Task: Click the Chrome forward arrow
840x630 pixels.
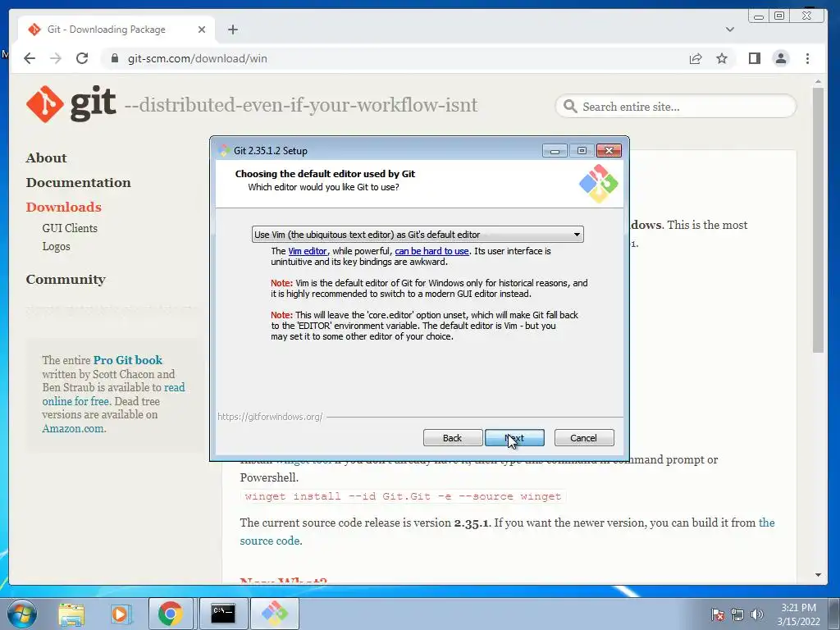Action: point(56,58)
